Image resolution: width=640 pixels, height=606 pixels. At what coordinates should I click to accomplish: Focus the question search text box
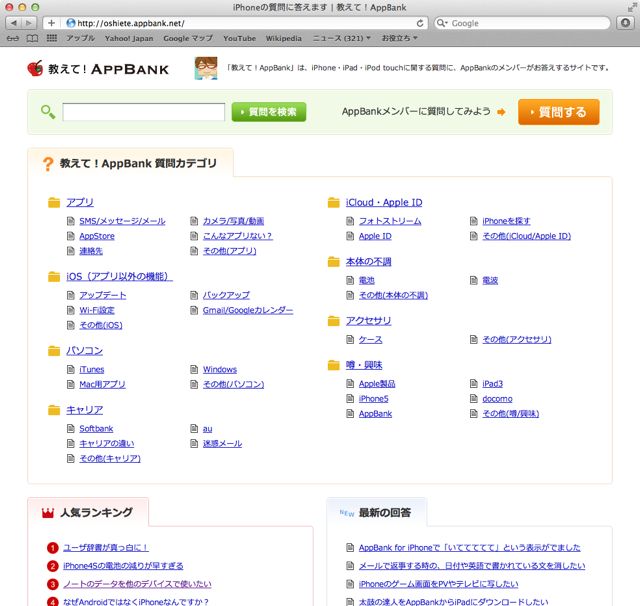tap(143, 112)
